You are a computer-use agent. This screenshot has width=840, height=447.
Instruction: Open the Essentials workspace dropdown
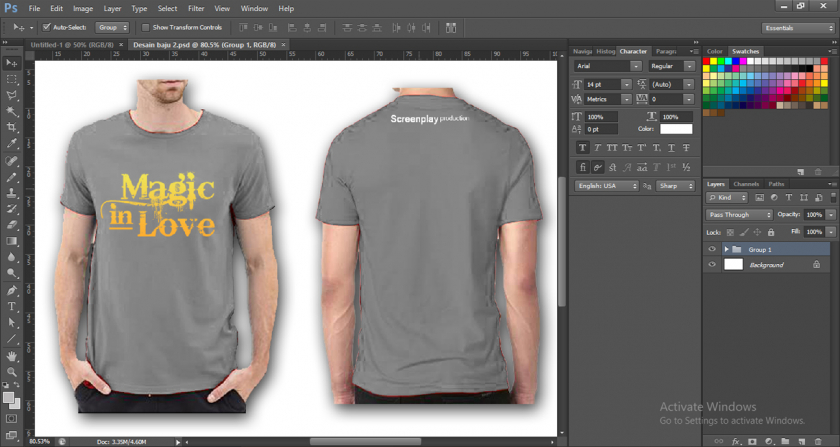pyautogui.click(x=798, y=28)
